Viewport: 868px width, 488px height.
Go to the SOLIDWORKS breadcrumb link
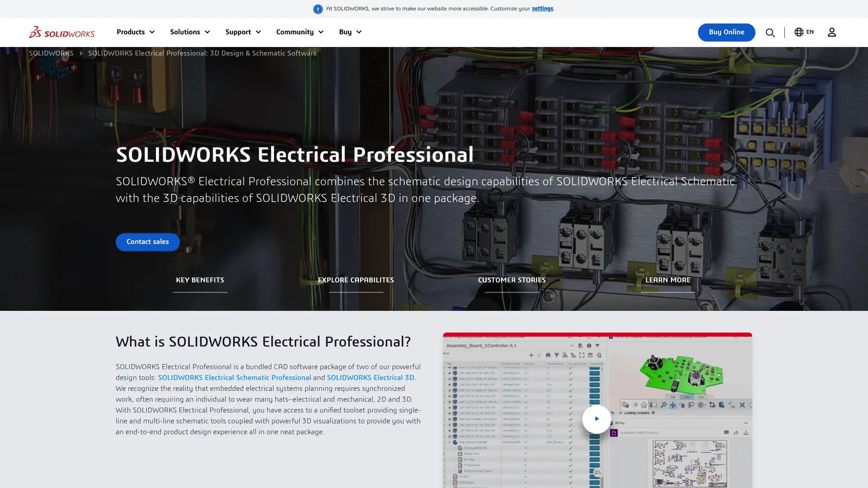51,53
